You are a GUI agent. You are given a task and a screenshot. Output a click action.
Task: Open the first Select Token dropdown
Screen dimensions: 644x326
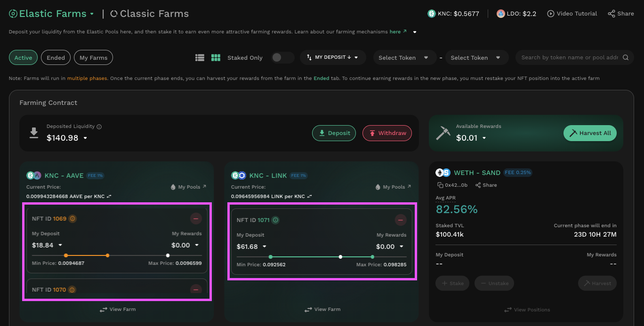tap(403, 57)
